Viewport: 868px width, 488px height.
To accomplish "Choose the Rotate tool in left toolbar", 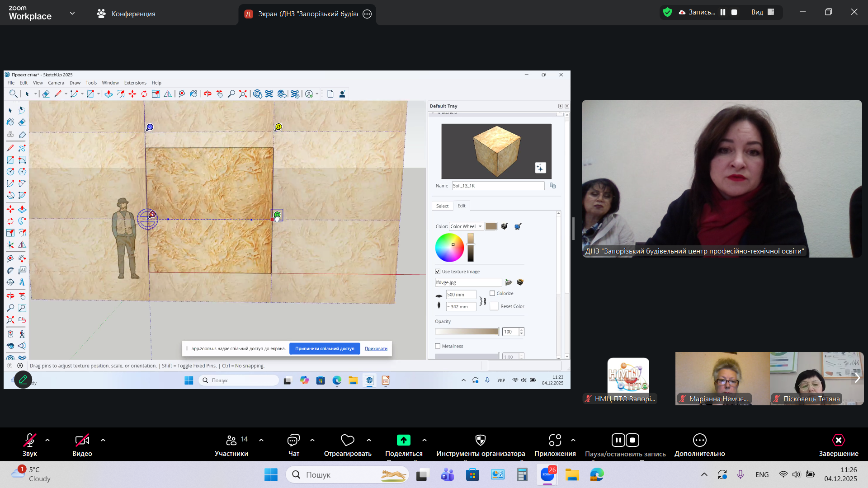I will pyautogui.click(x=10, y=221).
